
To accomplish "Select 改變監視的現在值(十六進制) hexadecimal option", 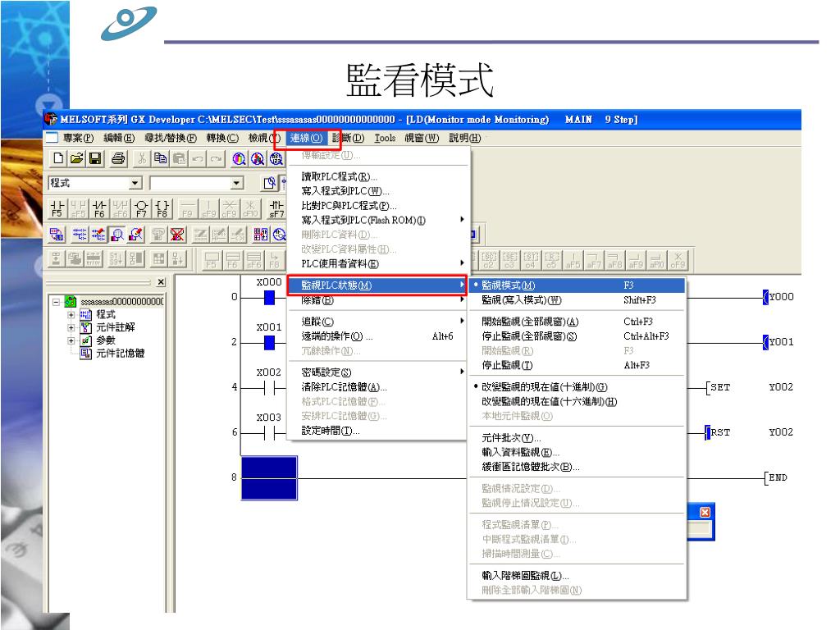I will pyautogui.click(x=577, y=401).
